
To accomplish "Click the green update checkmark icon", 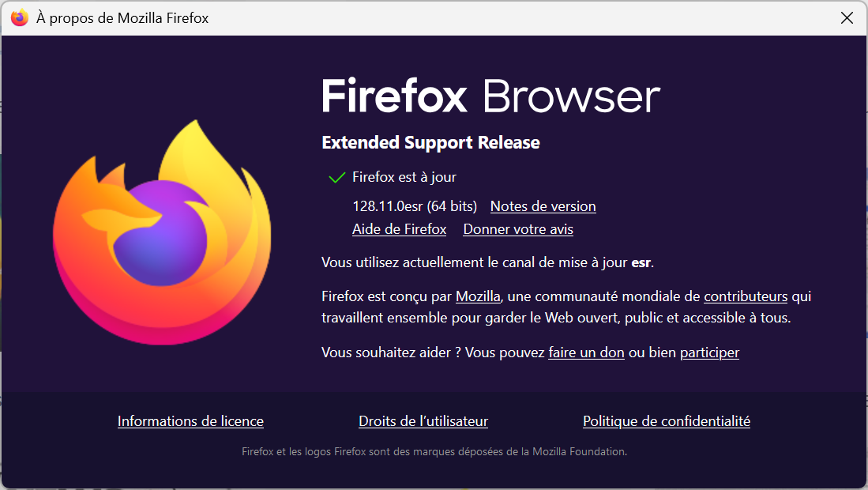I will 336,178.
